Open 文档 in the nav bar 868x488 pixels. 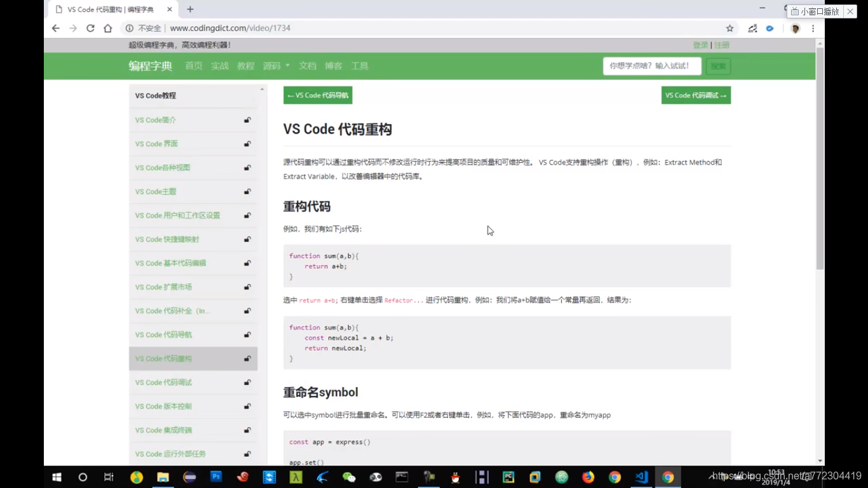[x=308, y=66]
